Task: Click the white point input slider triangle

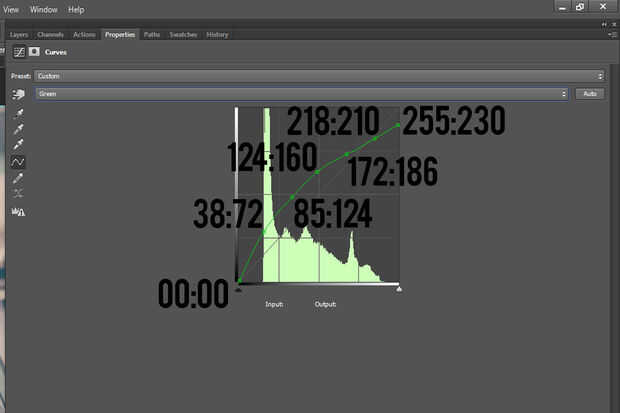Action: (399, 289)
